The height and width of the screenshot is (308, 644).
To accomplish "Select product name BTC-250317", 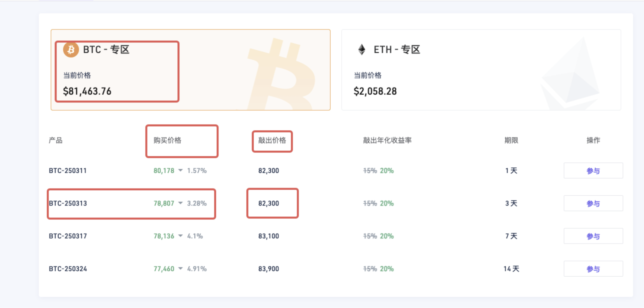I will (68, 236).
